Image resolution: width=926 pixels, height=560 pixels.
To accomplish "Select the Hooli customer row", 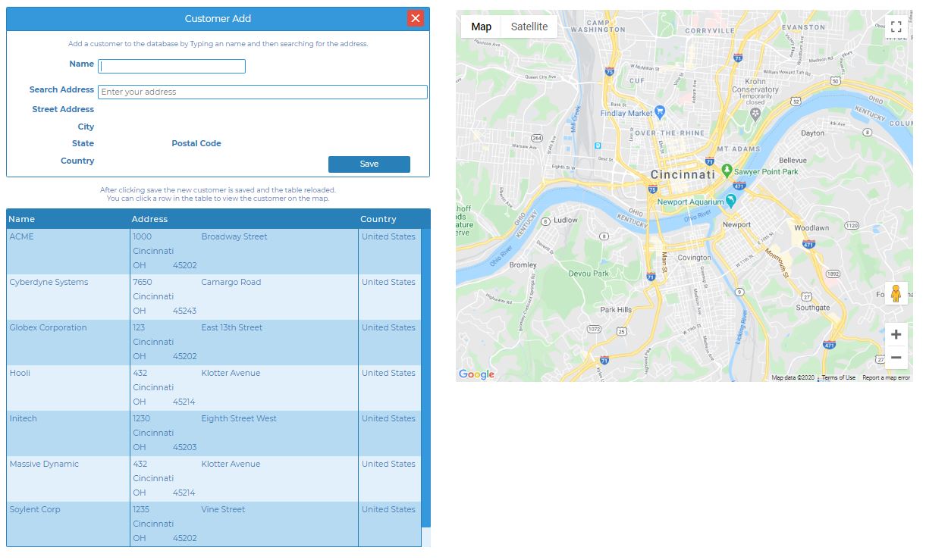I will (x=214, y=387).
